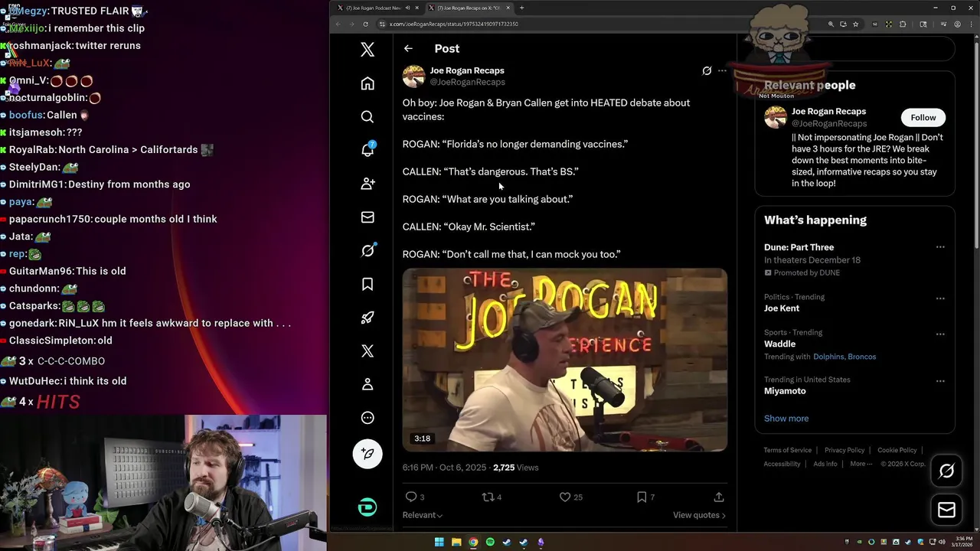Bookmark this page with star icon

pyautogui.click(x=855, y=24)
